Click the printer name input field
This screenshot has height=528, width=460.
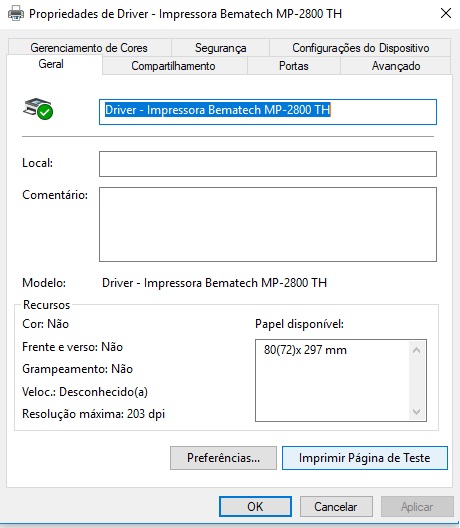pos(268,112)
